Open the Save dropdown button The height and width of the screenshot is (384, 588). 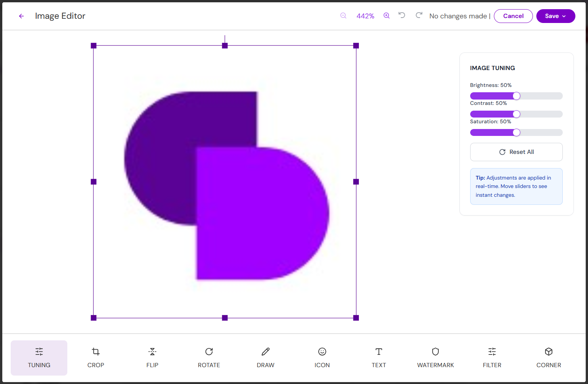[555, 16]
